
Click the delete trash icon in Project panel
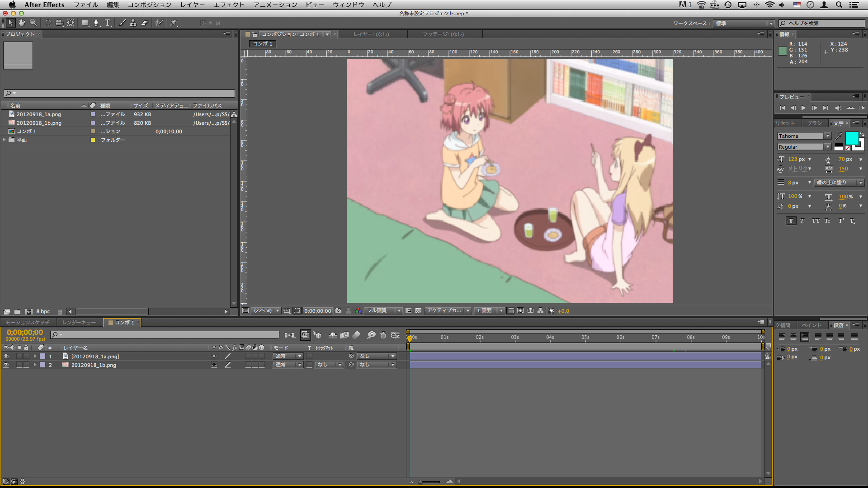tap(60, 312)
